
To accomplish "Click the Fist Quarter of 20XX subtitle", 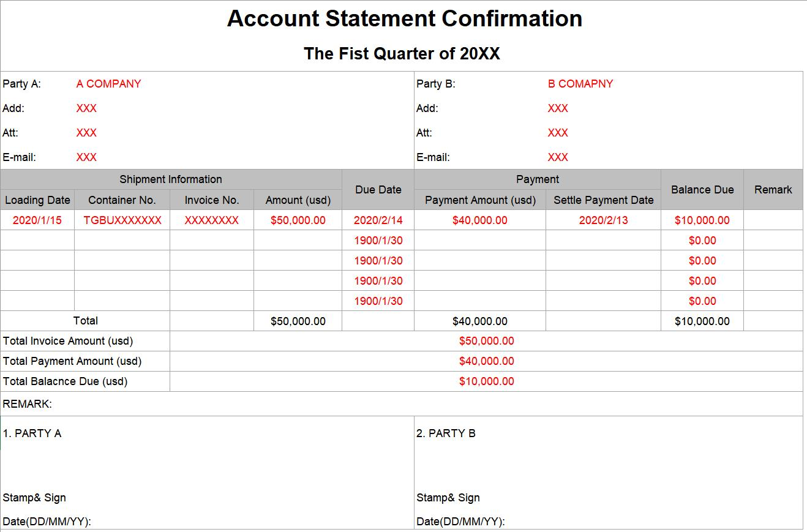I will pos(402,54).
